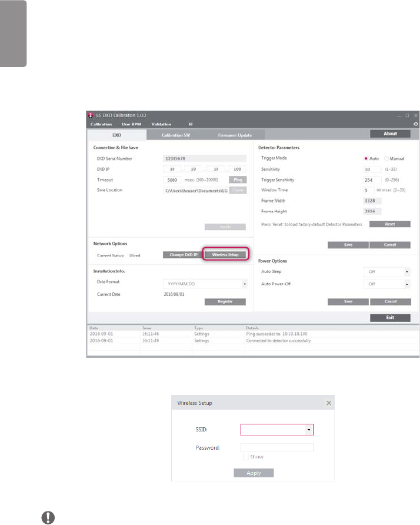This screenshot has height=525, width=420.
Task: Click the Timeout field showing 5000
Action: (172, 180)
